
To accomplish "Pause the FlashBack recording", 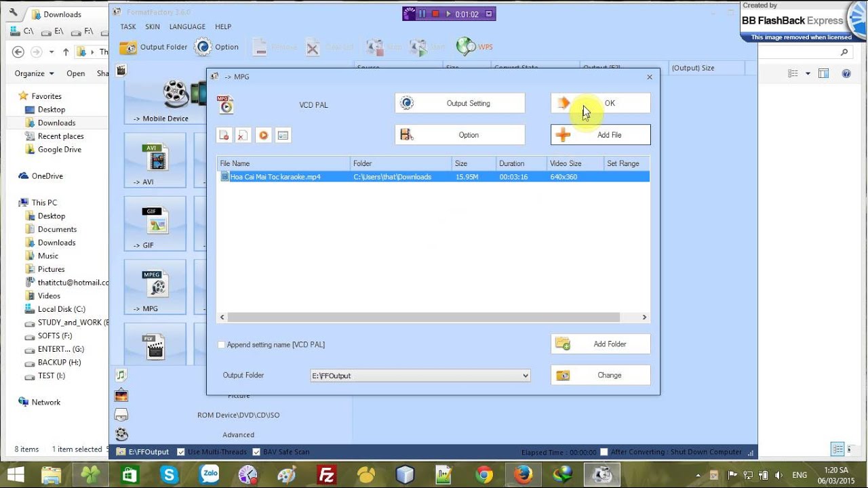I will pos(422,14).
